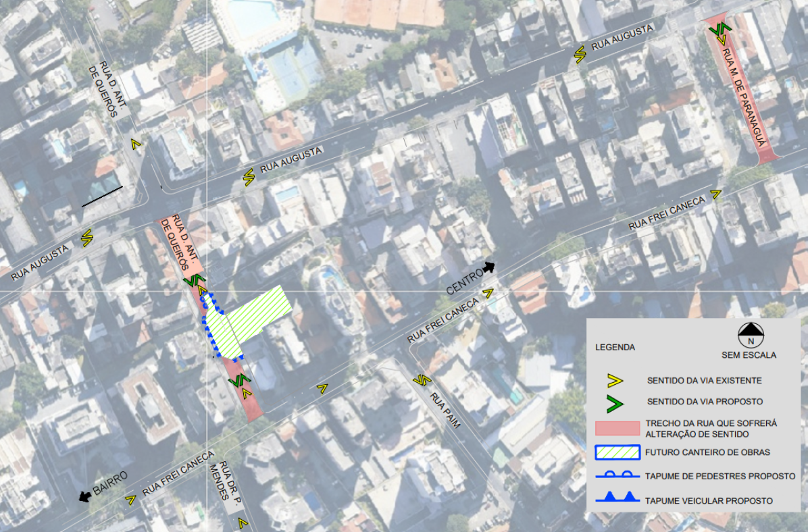
Task: Select the yellow existing-direction arrow in the legend
Action: coord(615,381)
